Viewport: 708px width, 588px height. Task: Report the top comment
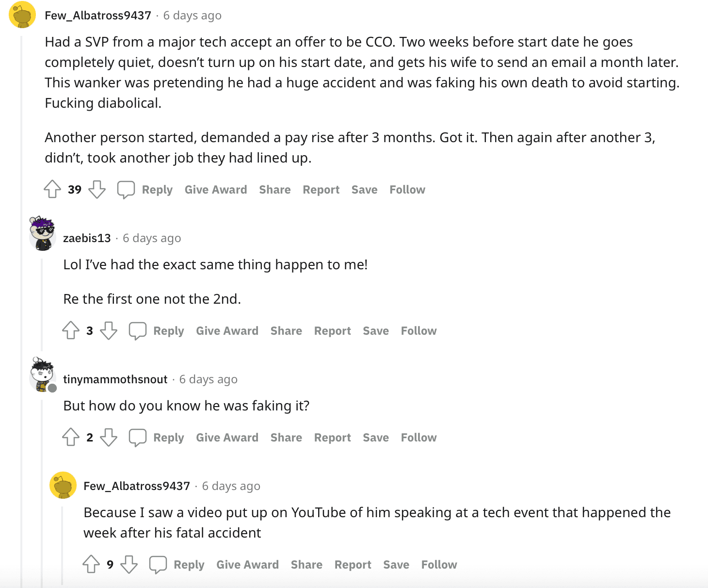point(321,190)
